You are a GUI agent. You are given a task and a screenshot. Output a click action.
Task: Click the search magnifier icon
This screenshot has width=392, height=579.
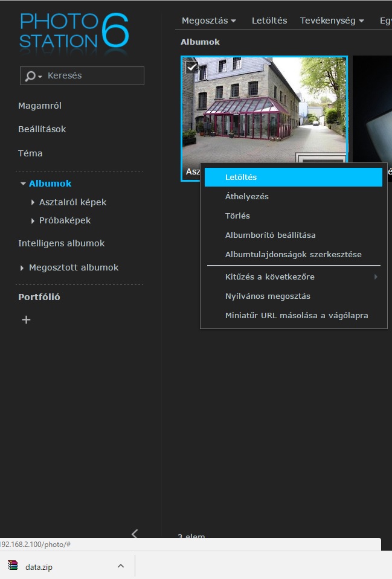tap(30, 75)
